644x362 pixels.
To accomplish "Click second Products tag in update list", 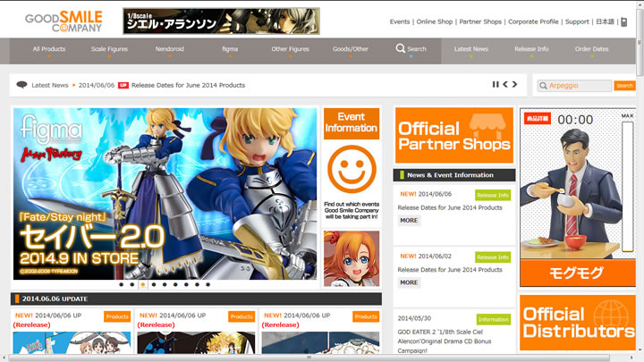I will pos(241,316).
